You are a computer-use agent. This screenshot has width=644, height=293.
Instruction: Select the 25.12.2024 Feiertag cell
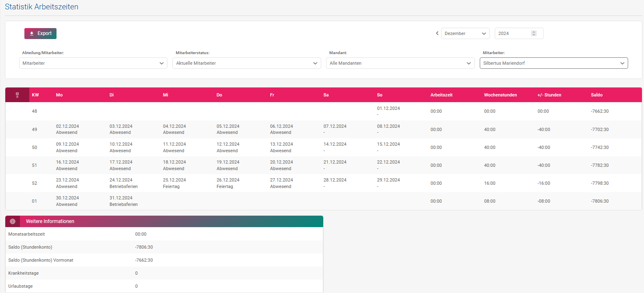coord(174,183)
